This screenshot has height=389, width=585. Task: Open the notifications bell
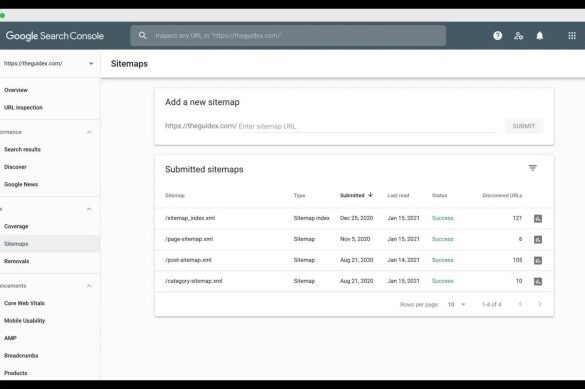pos(539,36)
